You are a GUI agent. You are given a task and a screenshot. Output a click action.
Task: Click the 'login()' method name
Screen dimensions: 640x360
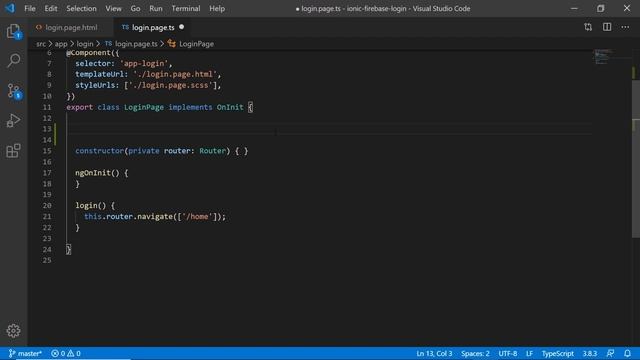tap(91, 205)
